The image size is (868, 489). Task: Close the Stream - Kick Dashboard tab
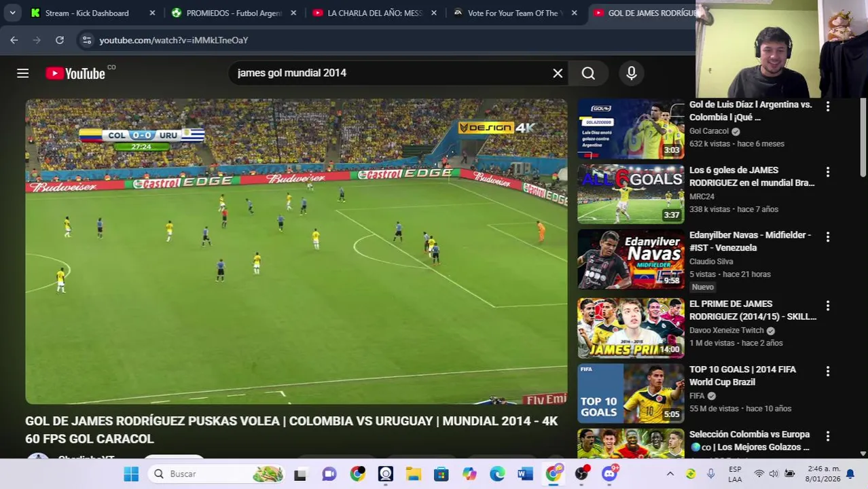click(x=152, y=13)
